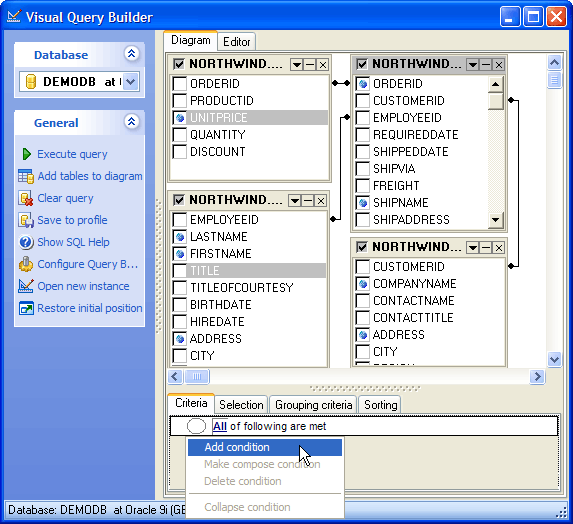Uncheck the FIRSTNAME field checkbox
This screenshot has height=524, width=573.
pyautogui.click(x=179, y=254)
